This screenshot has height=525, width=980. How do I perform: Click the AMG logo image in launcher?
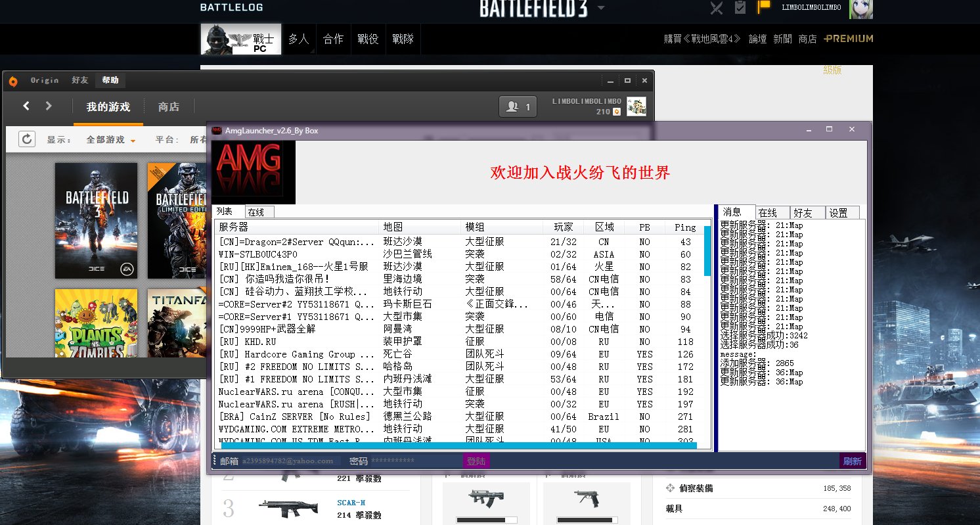point(253,171)
